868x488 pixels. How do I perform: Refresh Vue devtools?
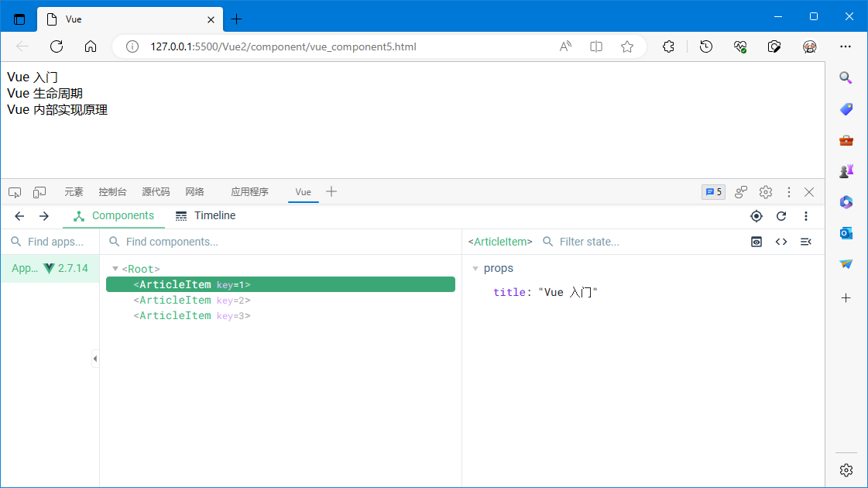click(781, 216)
